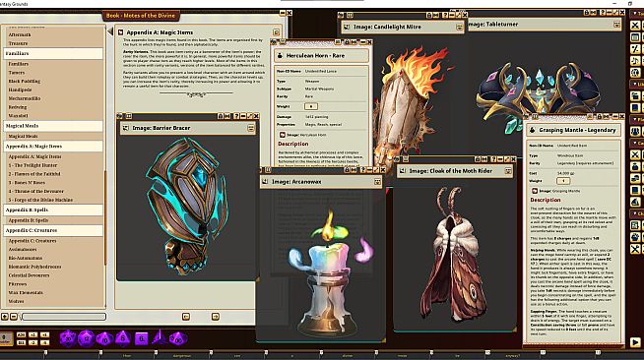Roll the purple d12 die

click(x=87, y=338)
